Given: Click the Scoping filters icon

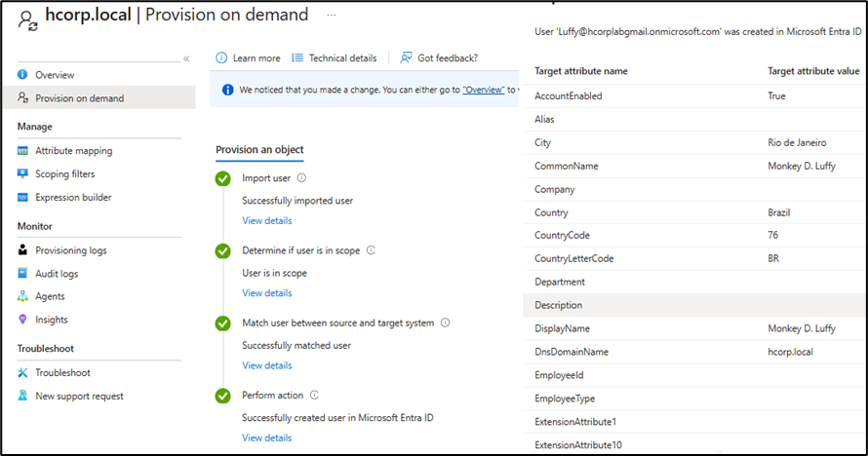Looking at the screenshot, I should pyautogui.click(x=22, y=174).
